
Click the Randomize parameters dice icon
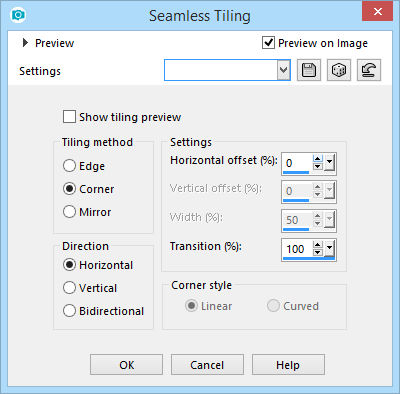coord(339,70)
